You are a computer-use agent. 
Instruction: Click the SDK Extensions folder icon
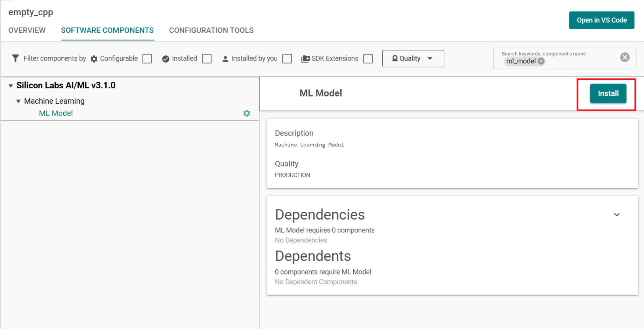pyautogui.click(x=305, y=59)
